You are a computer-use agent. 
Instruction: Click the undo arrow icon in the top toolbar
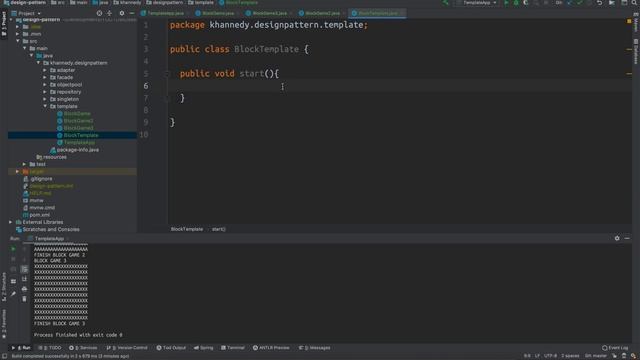point(599,3)
